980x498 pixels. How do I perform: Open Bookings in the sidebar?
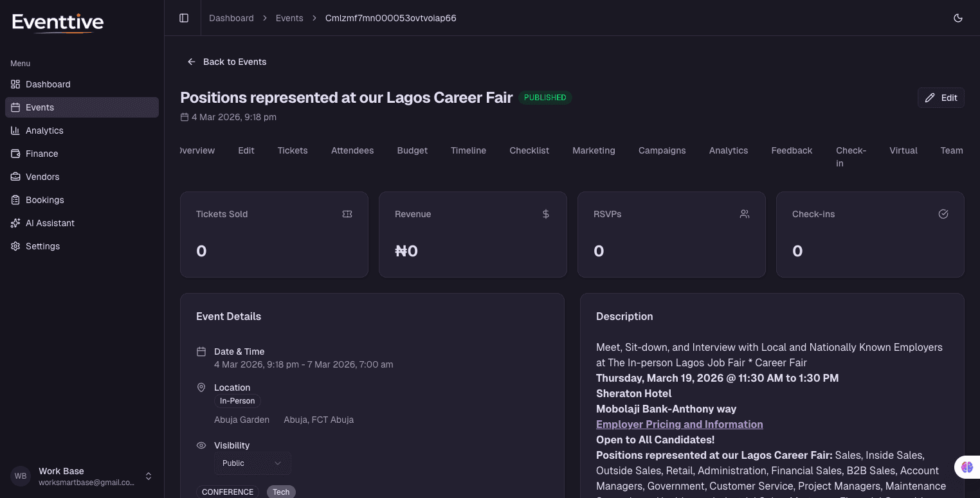click(x=44, y=200)
